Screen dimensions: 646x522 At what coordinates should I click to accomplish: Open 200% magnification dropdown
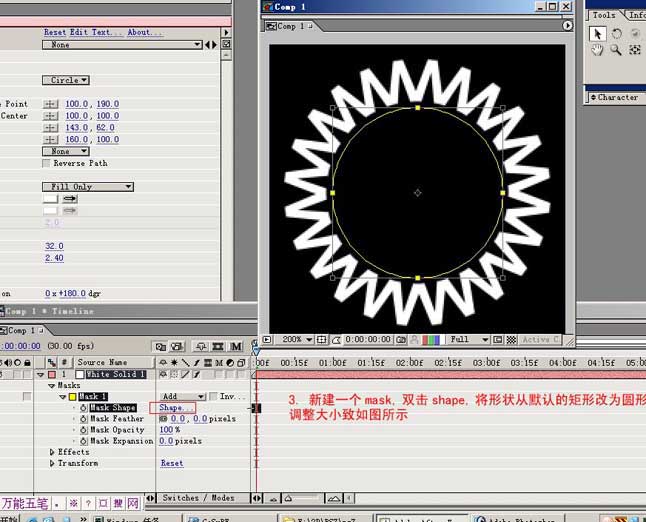coord(297,339)
